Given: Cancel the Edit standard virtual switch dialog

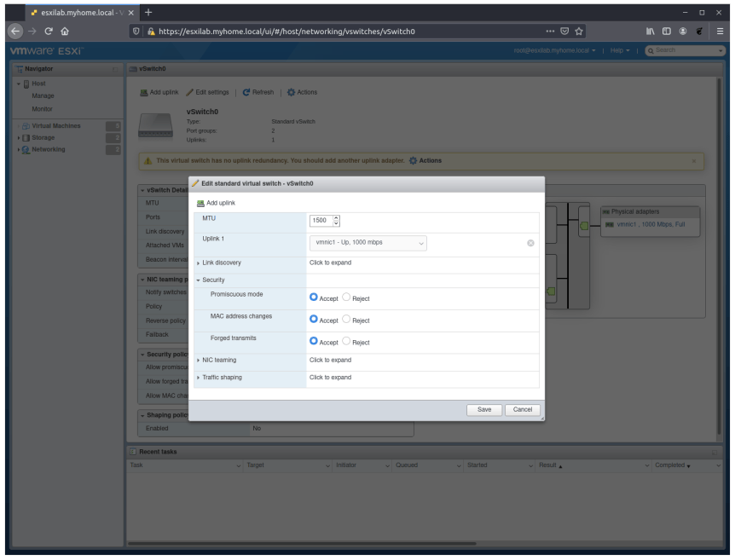Looking at the screenshot, I should pos(522,410).
